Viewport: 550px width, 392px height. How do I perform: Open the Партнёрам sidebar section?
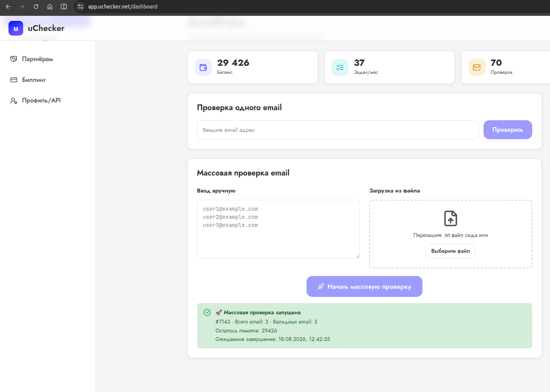(x=37, y=59)
